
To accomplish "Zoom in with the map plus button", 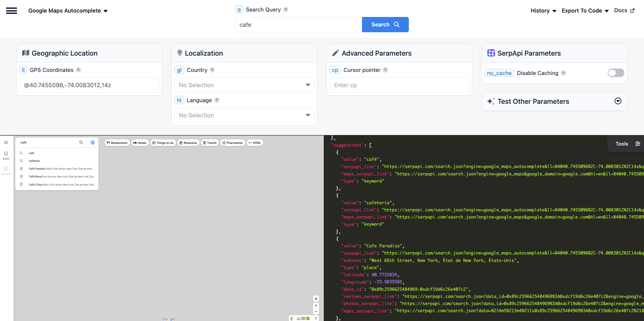I will point(316,305).
